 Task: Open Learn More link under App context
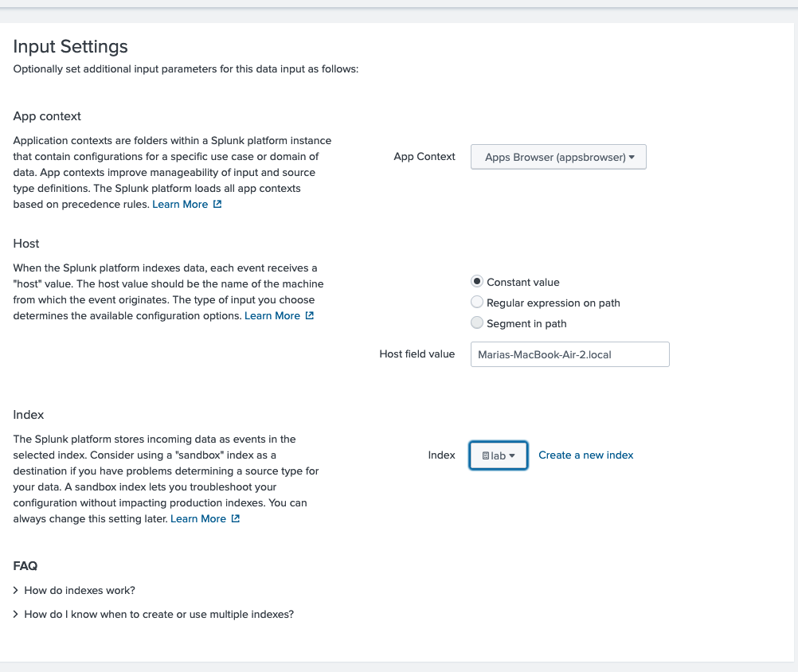(180, 205)
